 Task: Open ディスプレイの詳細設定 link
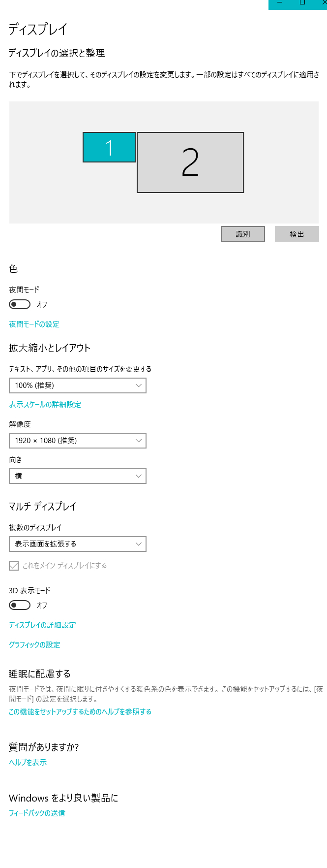point(42,625)
